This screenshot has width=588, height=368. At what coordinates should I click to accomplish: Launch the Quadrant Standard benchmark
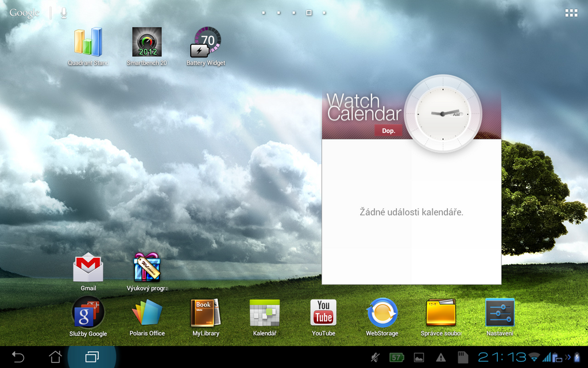88,41
